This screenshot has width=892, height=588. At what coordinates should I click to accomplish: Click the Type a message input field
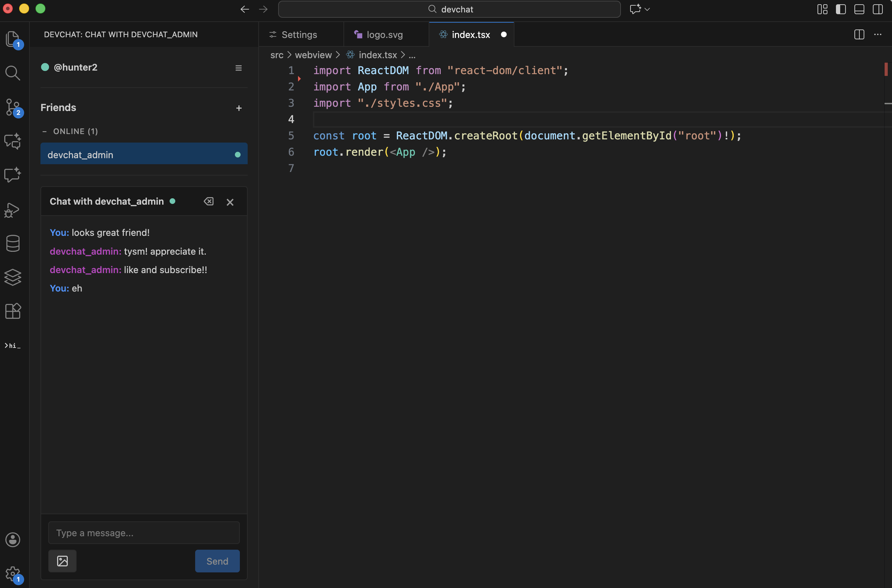click(x=143, y=533)
